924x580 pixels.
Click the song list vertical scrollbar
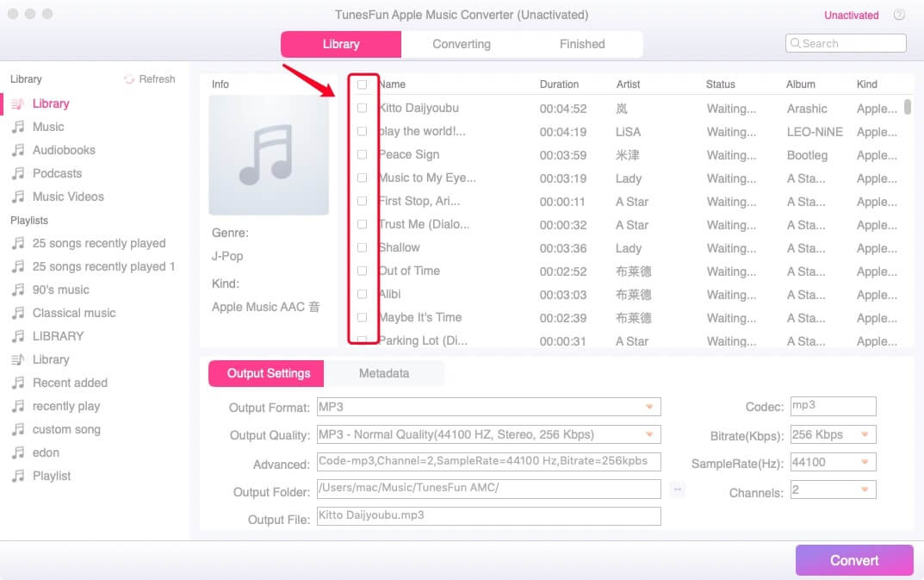[908, 107]
